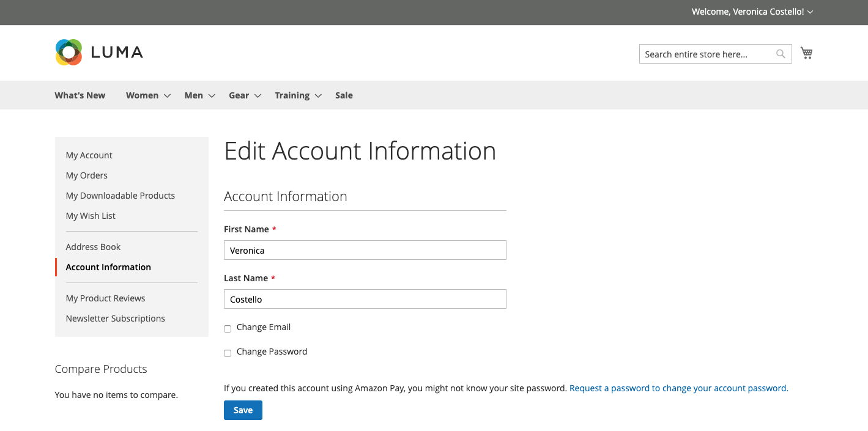Click the Edit Account Information heading
The height and width of the screenshot is (431, 868).
pos(360,151)
